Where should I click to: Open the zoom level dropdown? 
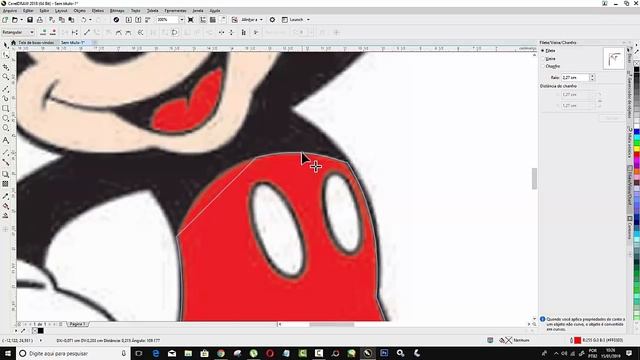(182, 20)
